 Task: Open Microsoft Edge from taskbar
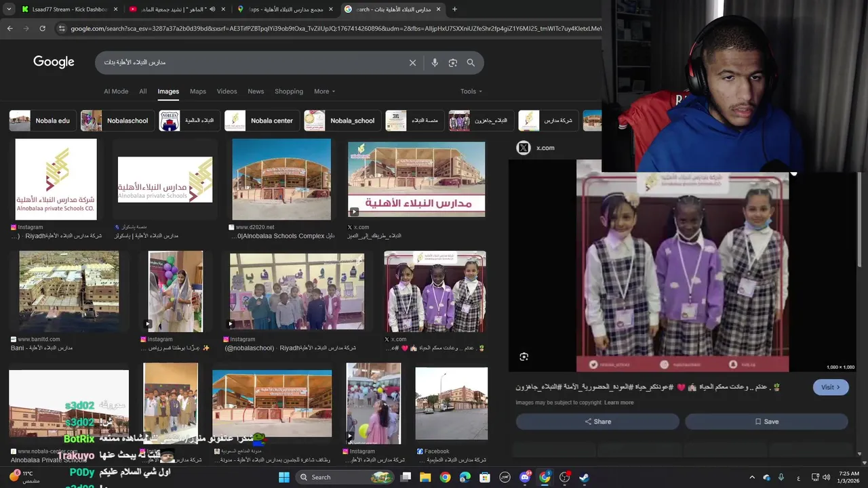click(x=465, y=477)
